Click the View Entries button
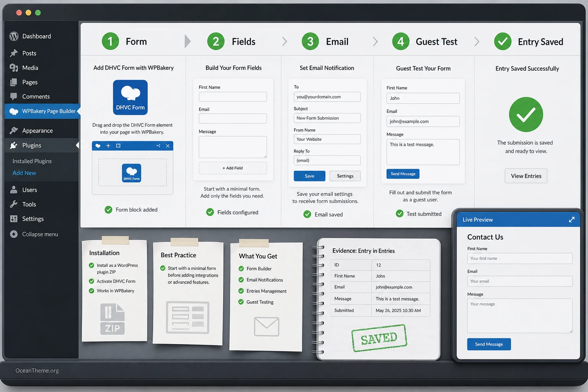The width and height of the screenshot is (588, 392). pyautogui.click(x=526, y=176)
